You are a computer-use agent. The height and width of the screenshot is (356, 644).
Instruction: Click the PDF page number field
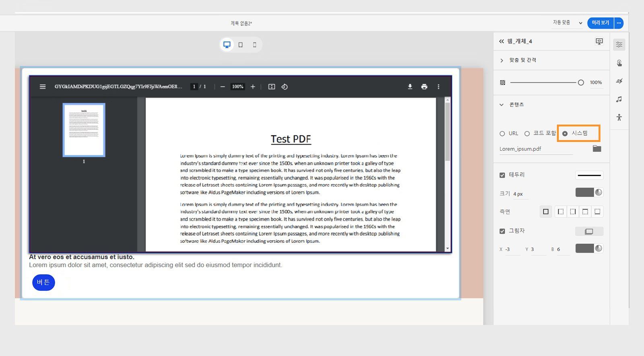(x=194, y=87)
